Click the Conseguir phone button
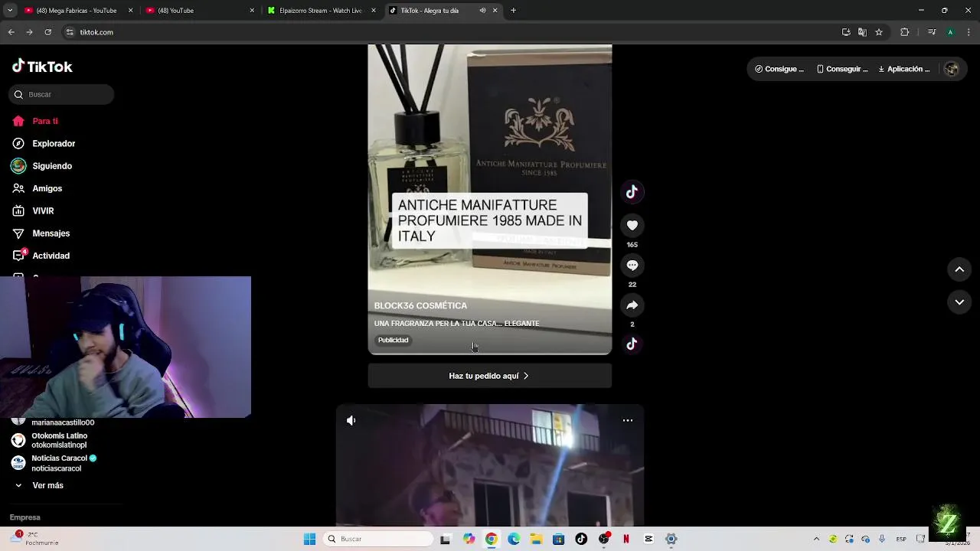This screenshot has height=551, width=980. tap(842, 69)
